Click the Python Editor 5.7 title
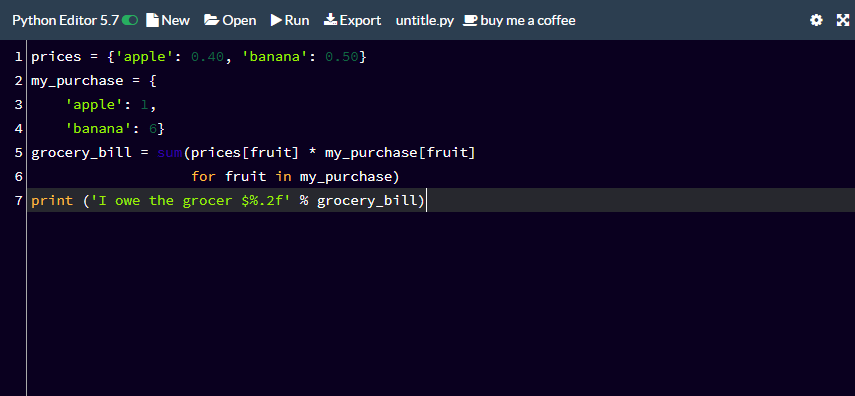The width and height of the screenshot is (855, 396). point(65,20)
